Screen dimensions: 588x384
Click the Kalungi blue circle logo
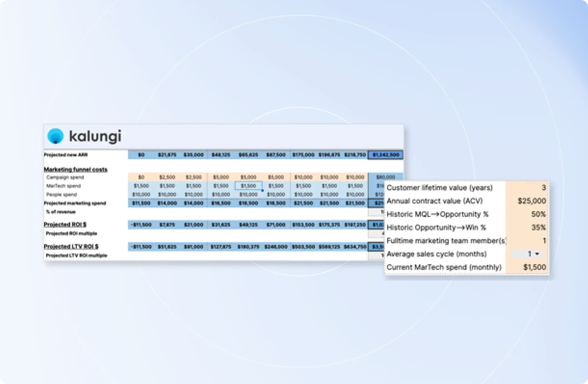56,136
